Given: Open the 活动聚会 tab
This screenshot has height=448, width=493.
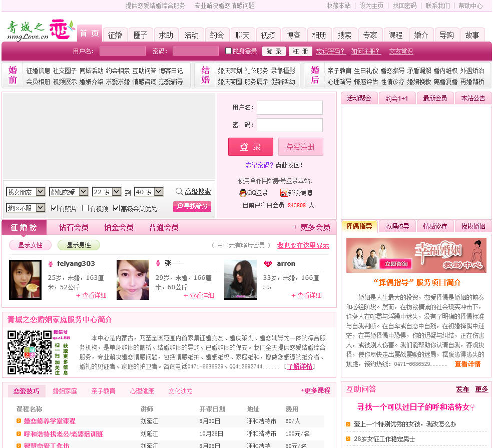Looking at the screenshot, I should 359,98.
